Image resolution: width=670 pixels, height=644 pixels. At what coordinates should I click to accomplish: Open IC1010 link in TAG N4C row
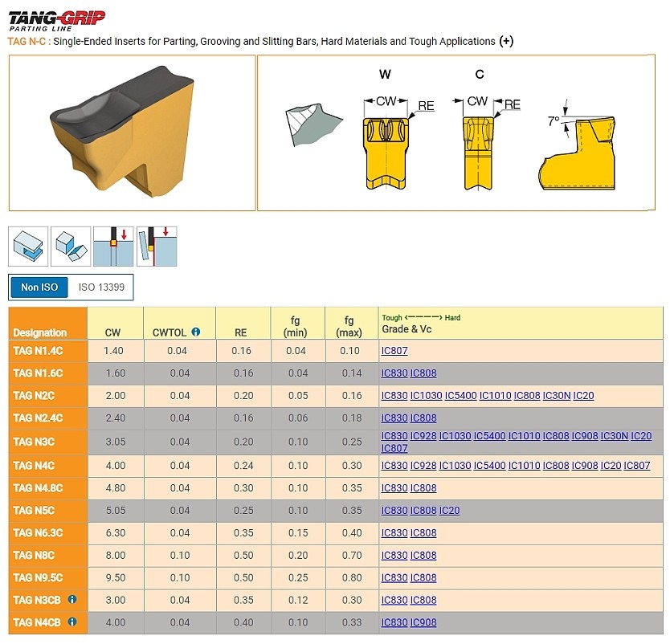pyautogui.click(x=525, y=466)
